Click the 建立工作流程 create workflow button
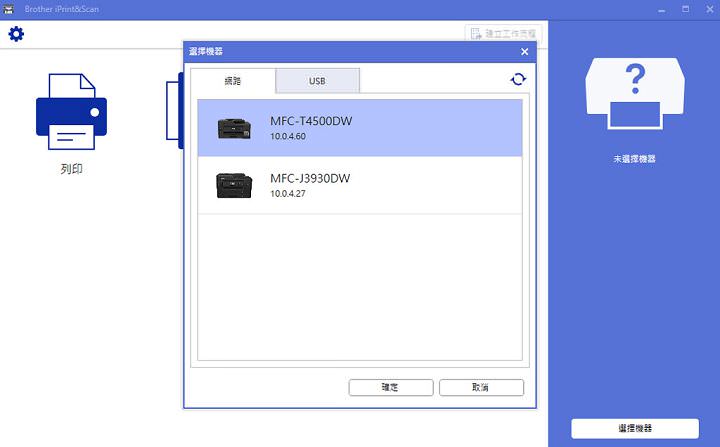Image resolution: width=720 pixels, height=447 pixels. point(504,34)
